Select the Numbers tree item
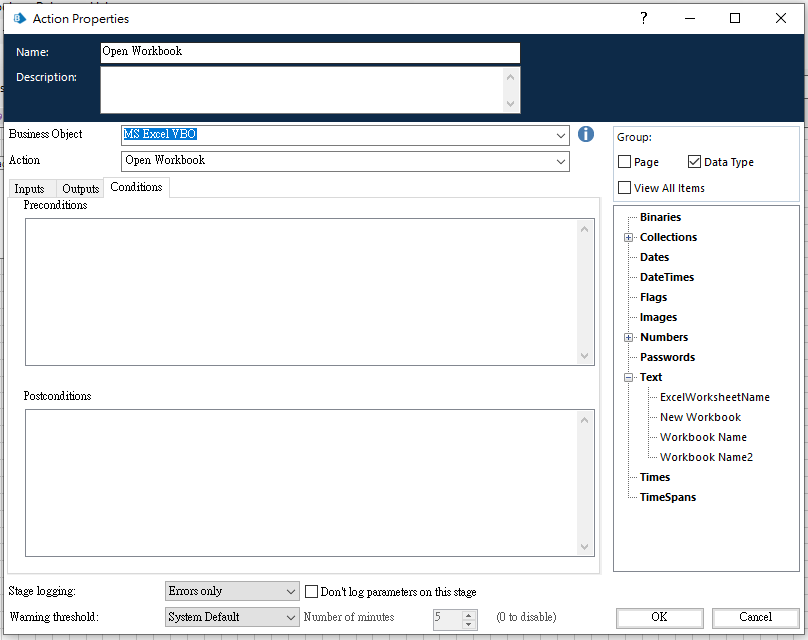The width and height of the screenshot is (808, 640). tap(664, 338)
